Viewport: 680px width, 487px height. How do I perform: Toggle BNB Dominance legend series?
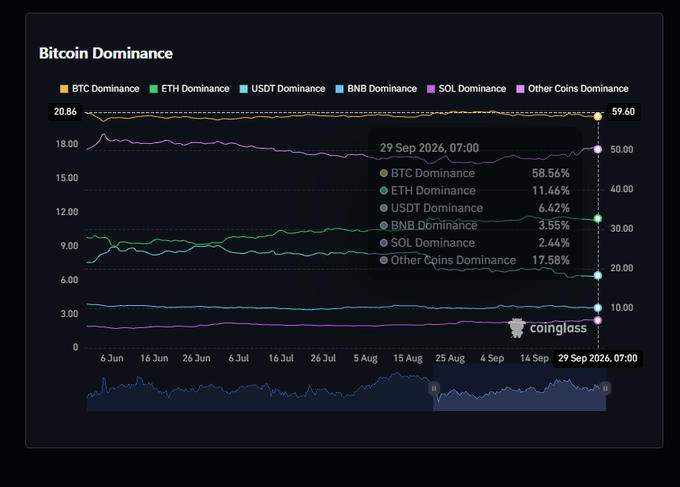point(376,89)
